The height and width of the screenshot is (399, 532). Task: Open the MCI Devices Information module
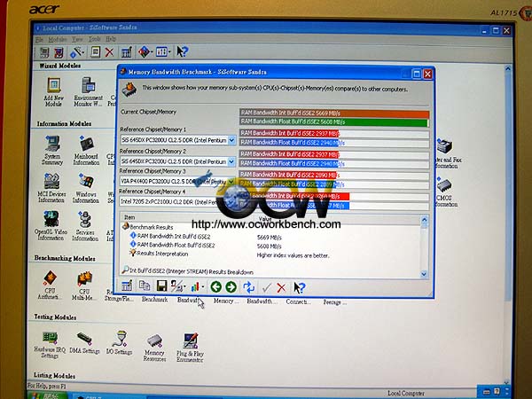tap(51, 188)
